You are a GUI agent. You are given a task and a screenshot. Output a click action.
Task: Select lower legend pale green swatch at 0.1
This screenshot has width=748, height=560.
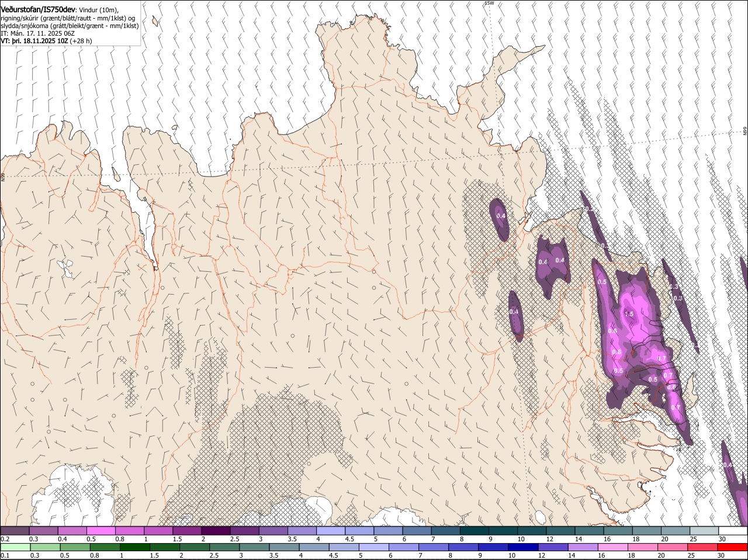[x=15, y=547]
